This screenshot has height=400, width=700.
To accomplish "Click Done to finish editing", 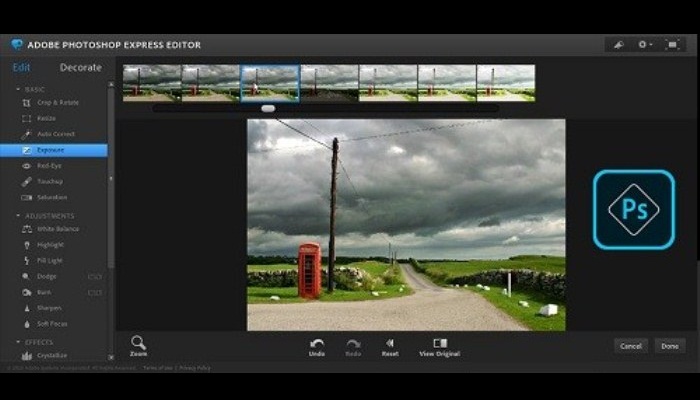I will 670,346.
